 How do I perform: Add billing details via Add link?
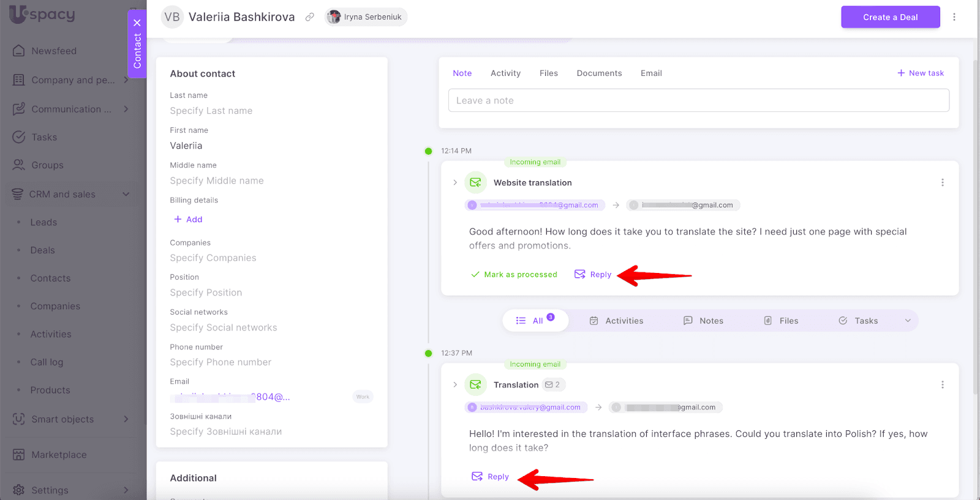[188, 219]
